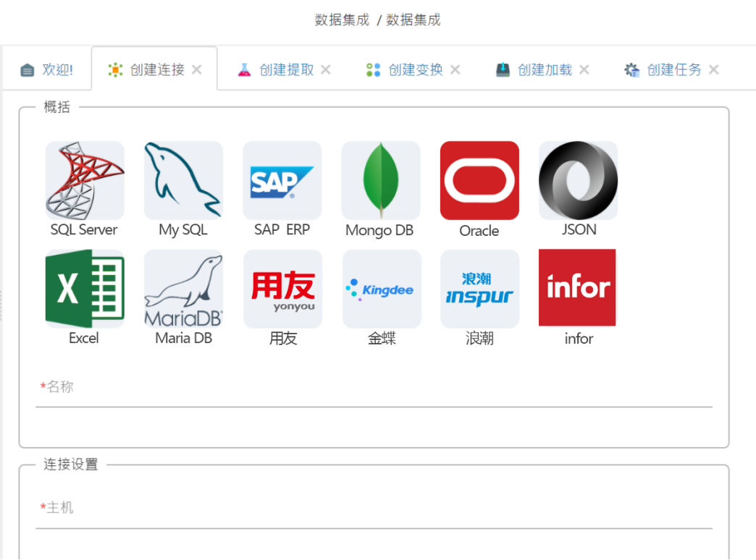This screenshot has height=560, width=756.
Task: Click the 'SQL Server' label text
Action: [84, 230]
